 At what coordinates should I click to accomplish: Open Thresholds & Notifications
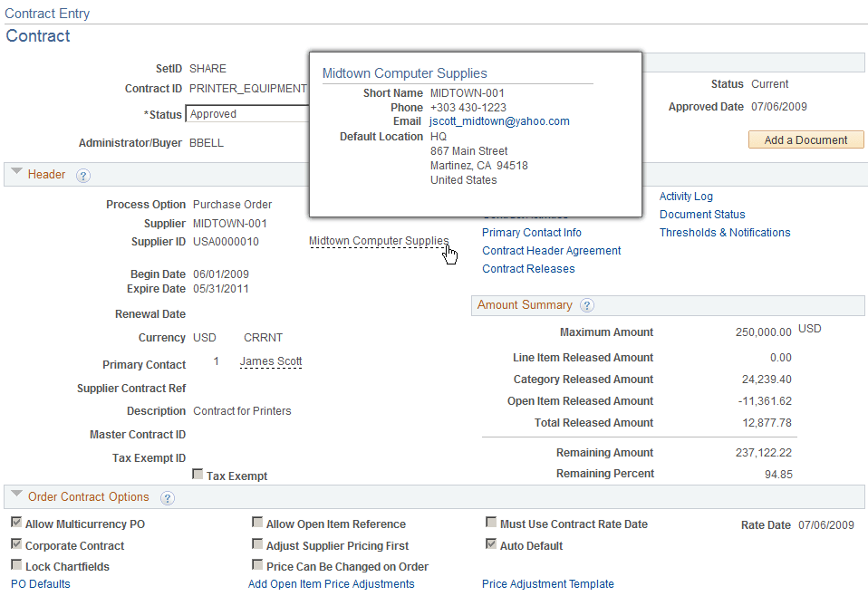point(725,232)
